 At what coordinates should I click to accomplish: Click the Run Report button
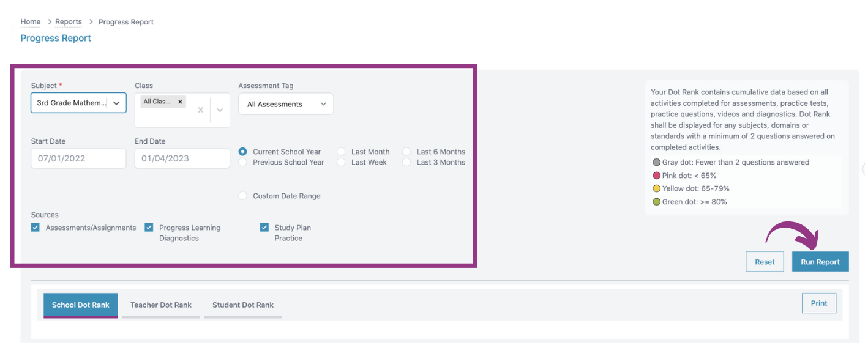point(820,262)
